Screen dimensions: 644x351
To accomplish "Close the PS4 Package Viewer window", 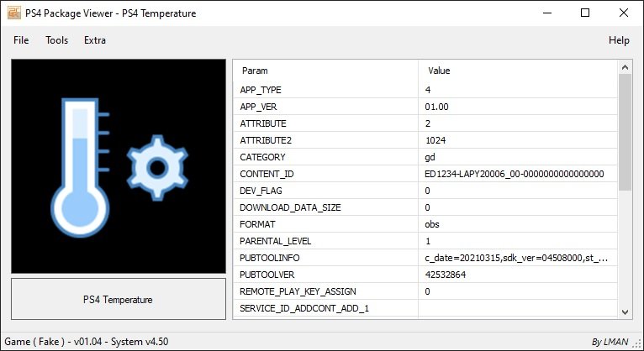I will point(624,13).
